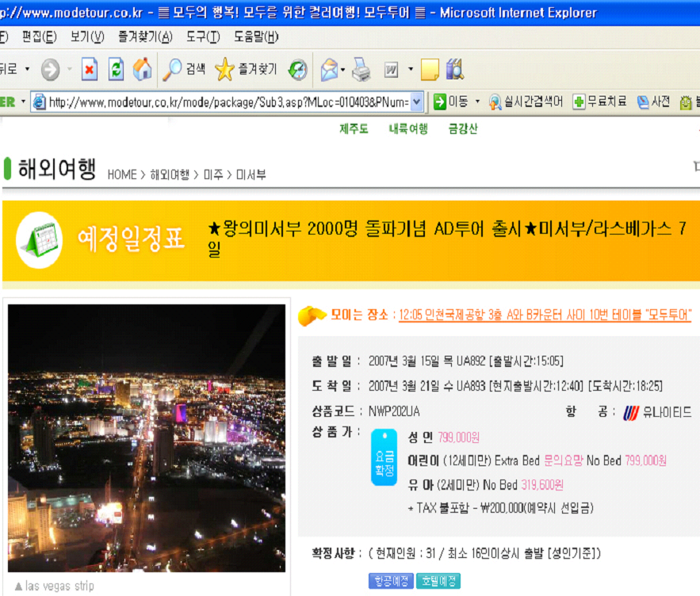Image resolution: width=700 pixels, height=596 pixels.
Task: Click the Stop loading icon
Action: coord(90,70)
